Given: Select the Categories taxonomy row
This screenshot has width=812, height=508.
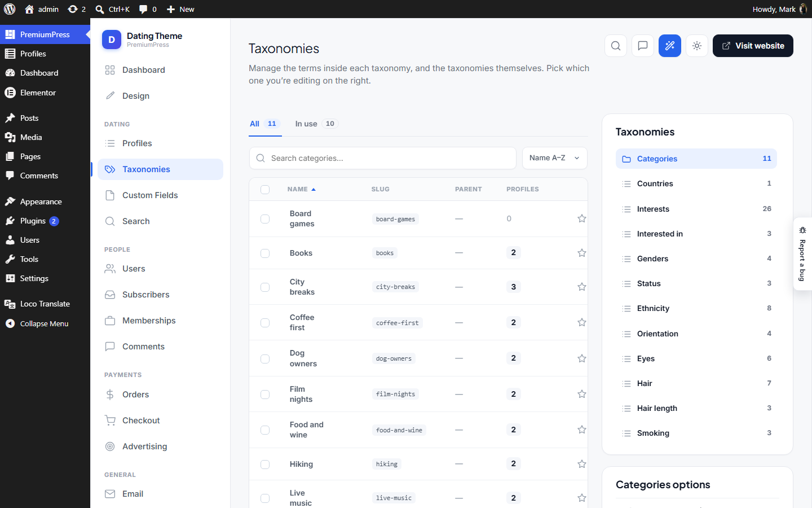Looking at the screenshot, I should 696,159.
